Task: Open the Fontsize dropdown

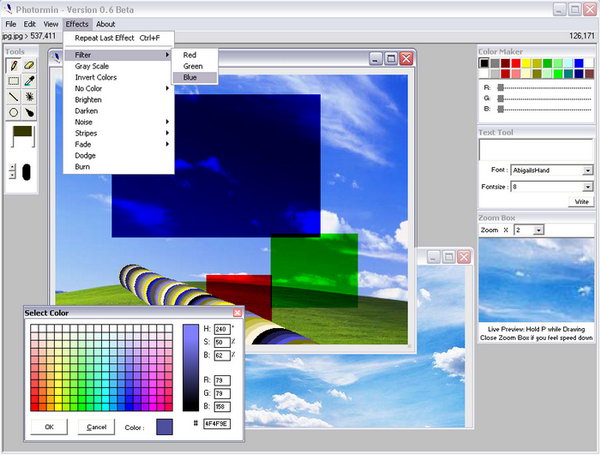Action: pos(588,187)
